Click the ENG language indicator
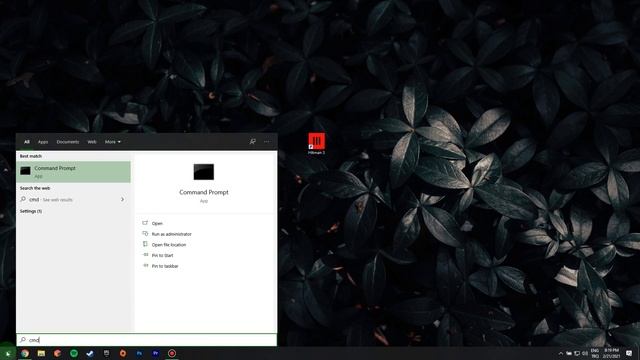The width and height of the screenshot is (640, 360). coord(595,353)
